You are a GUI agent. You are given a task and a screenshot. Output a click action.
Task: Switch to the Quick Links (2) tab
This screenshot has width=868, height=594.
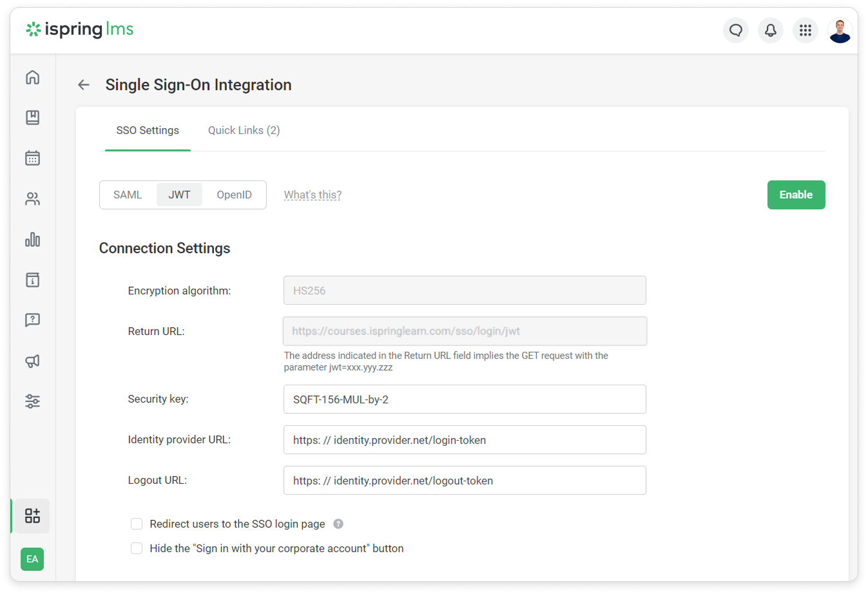244,130
